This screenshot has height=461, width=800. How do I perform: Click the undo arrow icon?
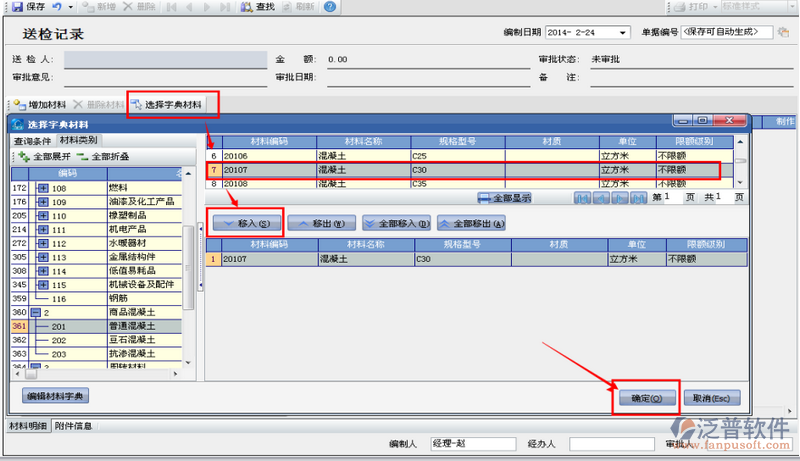(57, 7)
